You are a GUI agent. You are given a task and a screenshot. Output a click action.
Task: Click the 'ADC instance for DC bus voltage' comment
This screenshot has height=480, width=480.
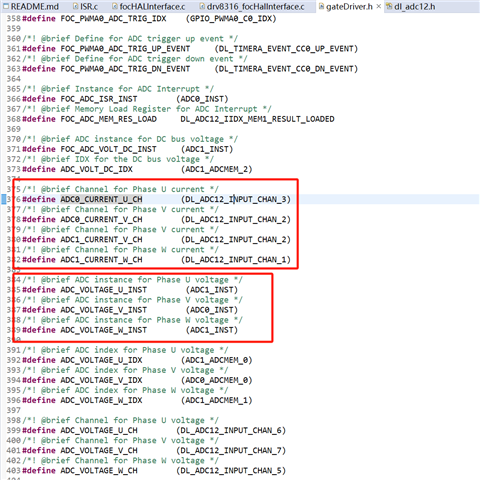point(130,139)
